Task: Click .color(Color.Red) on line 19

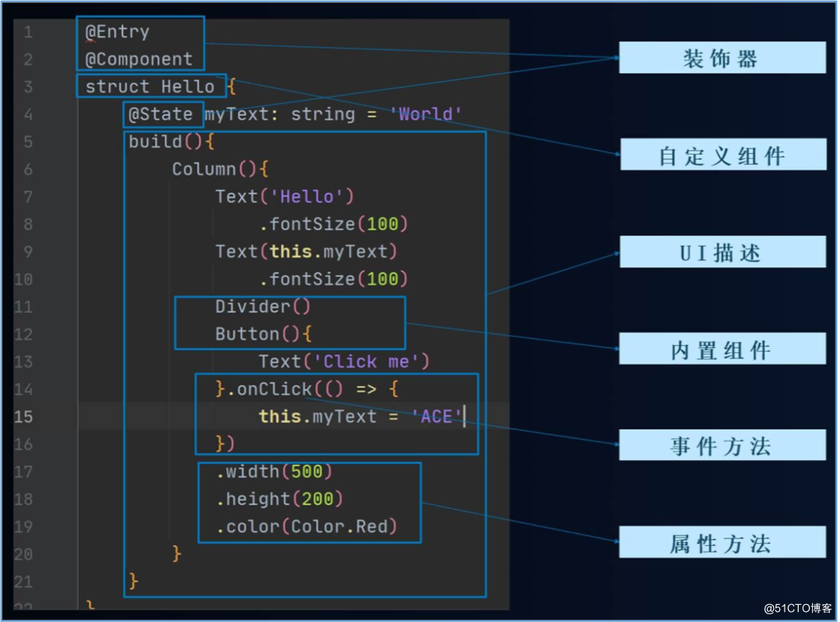Action: 306,526
